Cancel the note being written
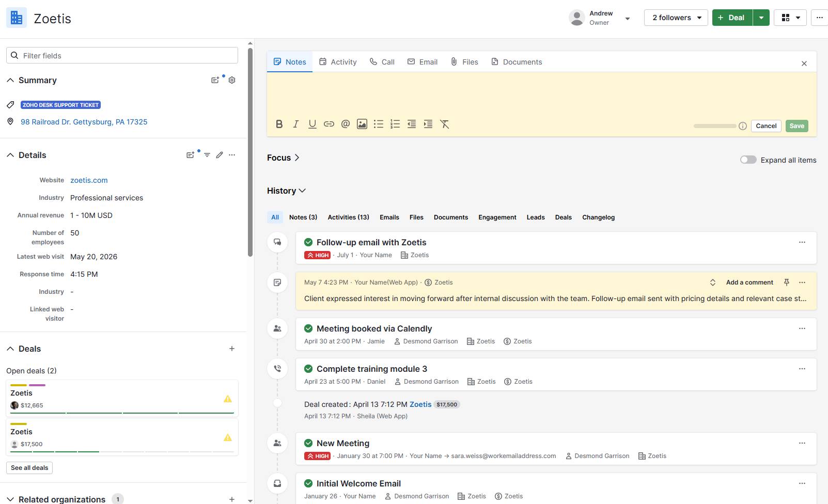This screenshot has height=504, width=828. pos(766,126)
